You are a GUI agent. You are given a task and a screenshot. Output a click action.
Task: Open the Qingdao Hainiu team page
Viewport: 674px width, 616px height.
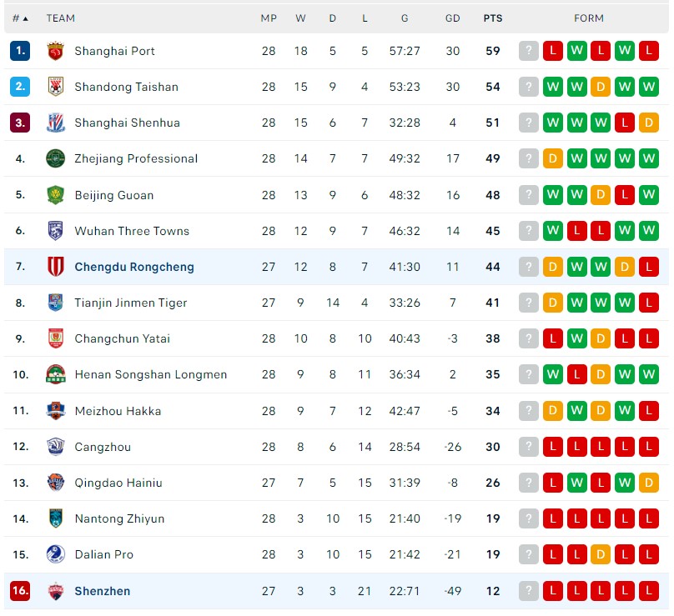click(118, 483)
